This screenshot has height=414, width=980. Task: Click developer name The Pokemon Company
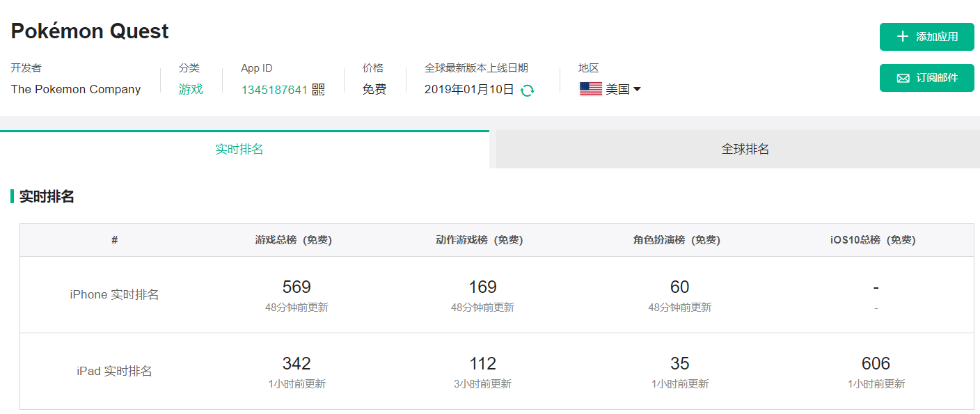coord(76,89)
